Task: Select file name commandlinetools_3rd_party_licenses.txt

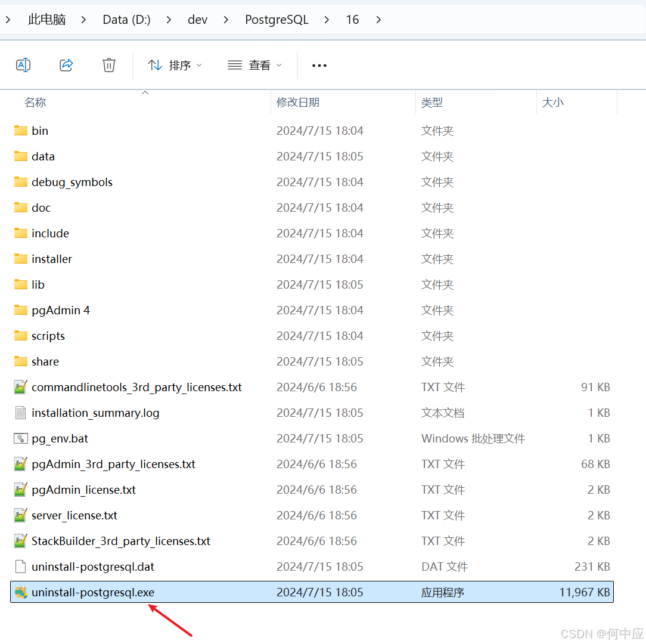Action: click(136, 388)
